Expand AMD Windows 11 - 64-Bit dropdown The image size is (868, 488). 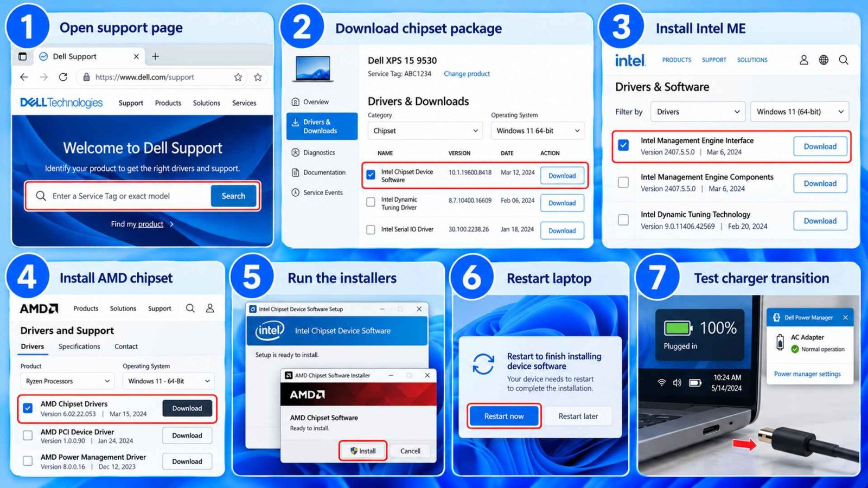169,381
